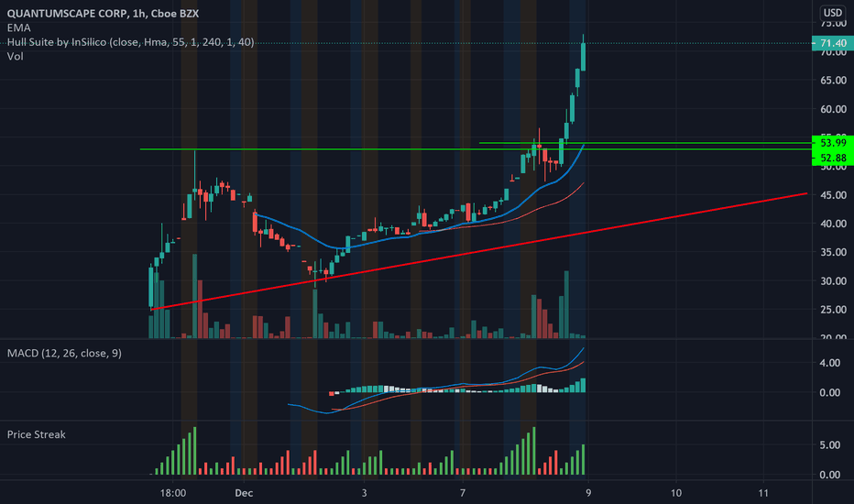Select the MACD (12, 26, close, 9) label
Image resolution: width=854 pixels, height=504 pixels.
click(x=64, y=353)
